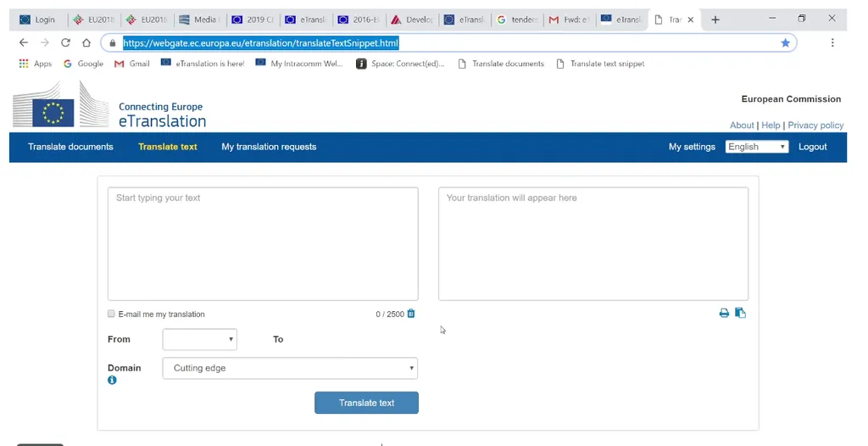Switch to the '2016-E' tab

click(359, 20)
